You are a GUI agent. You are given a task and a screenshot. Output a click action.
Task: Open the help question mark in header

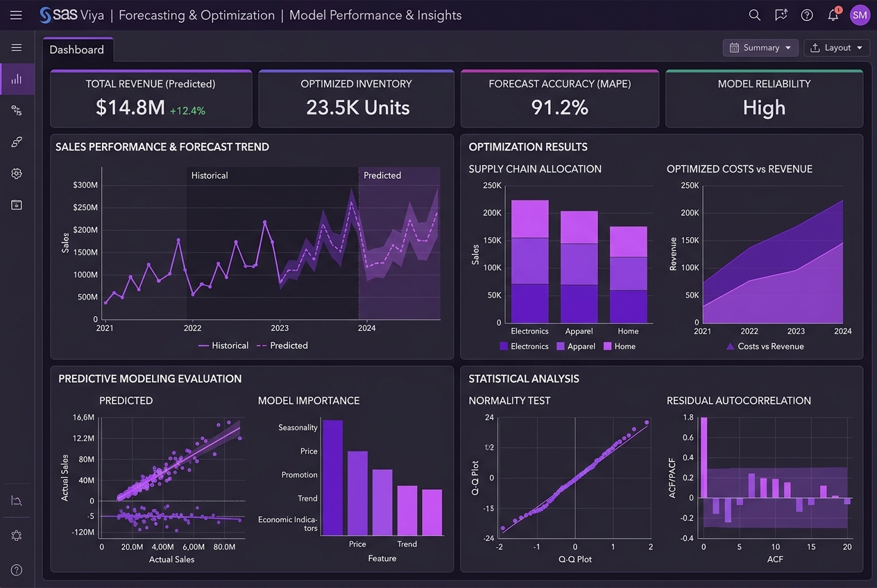click(x=807, y=15)
